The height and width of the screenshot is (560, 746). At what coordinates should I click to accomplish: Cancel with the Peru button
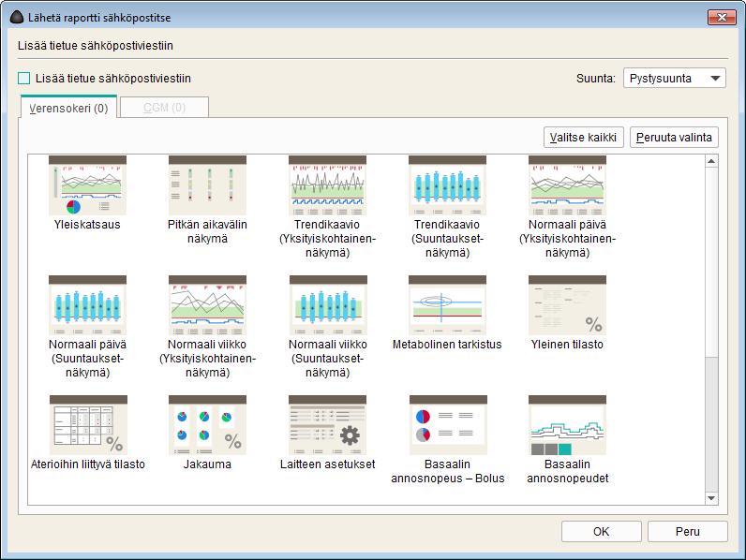(688, 531)
